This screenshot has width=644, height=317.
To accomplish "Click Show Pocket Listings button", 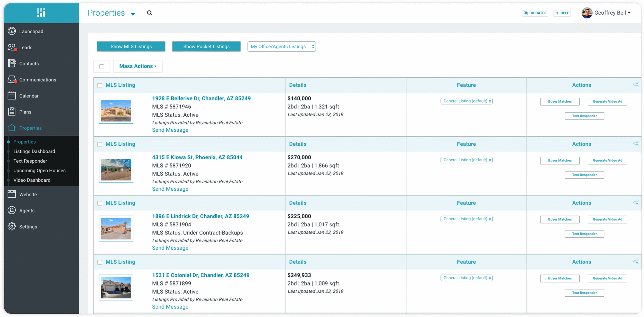I will [x=206, y=47].
